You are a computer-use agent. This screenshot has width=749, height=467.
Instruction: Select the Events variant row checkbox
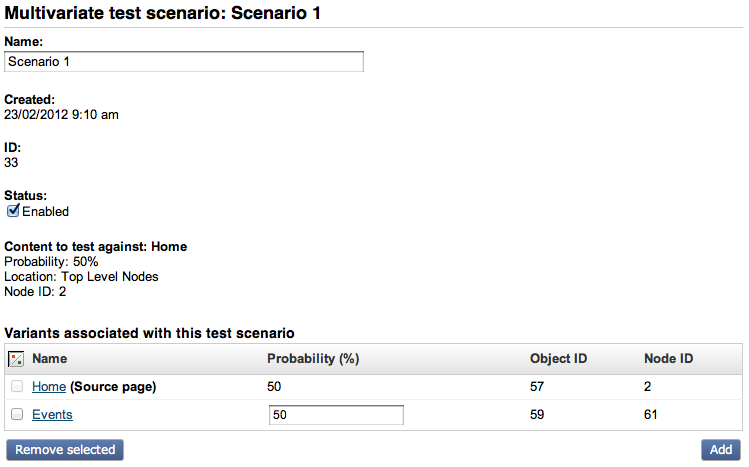point(16,414)
